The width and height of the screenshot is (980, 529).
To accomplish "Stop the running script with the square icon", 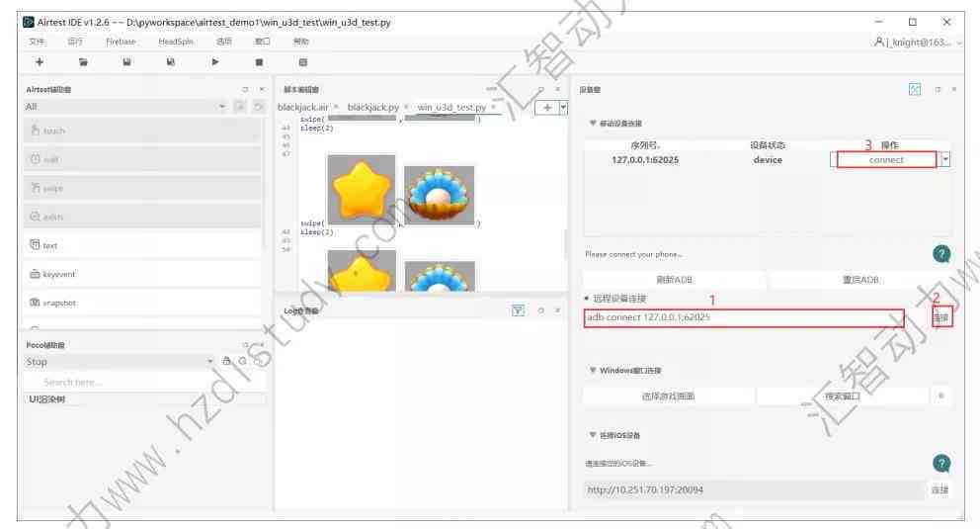I will pyautogui.click(x=259, y=62).
